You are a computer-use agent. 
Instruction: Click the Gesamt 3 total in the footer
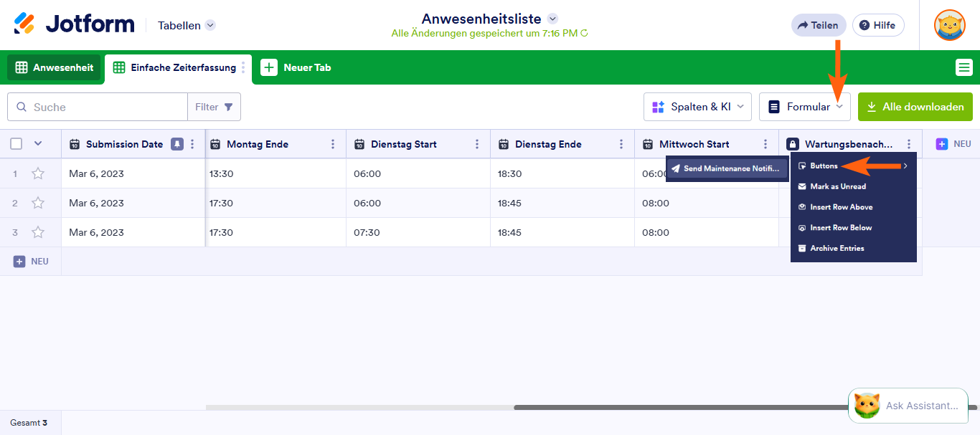pos(29,423)
